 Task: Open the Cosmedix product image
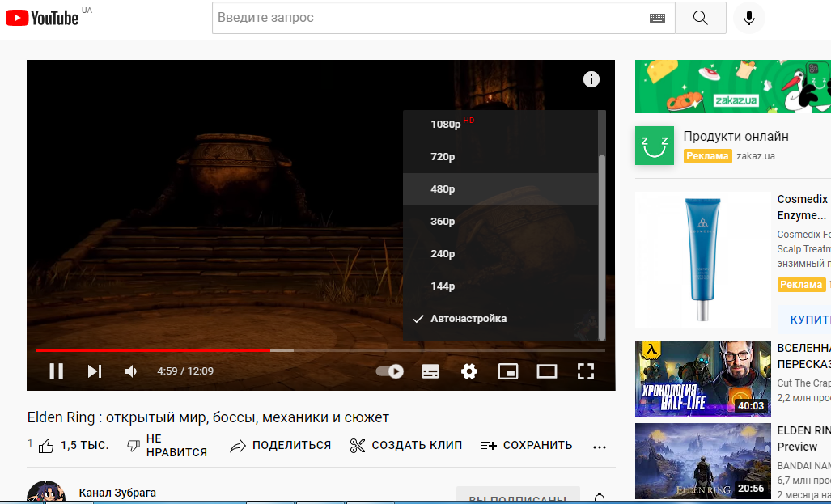(x=702, y=260)
